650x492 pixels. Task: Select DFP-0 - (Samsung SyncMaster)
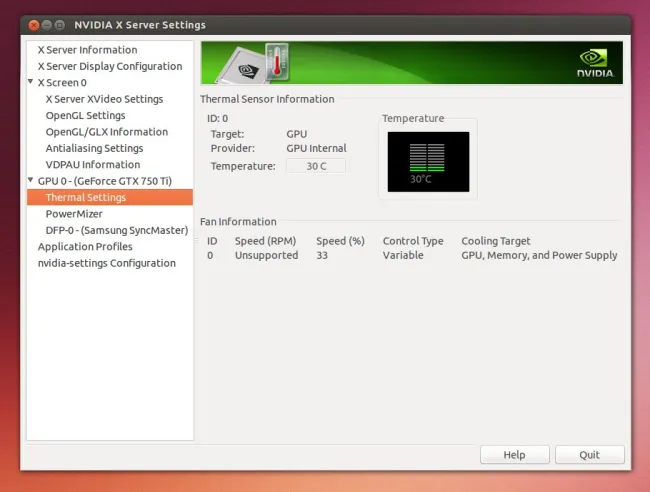(117, 230)
